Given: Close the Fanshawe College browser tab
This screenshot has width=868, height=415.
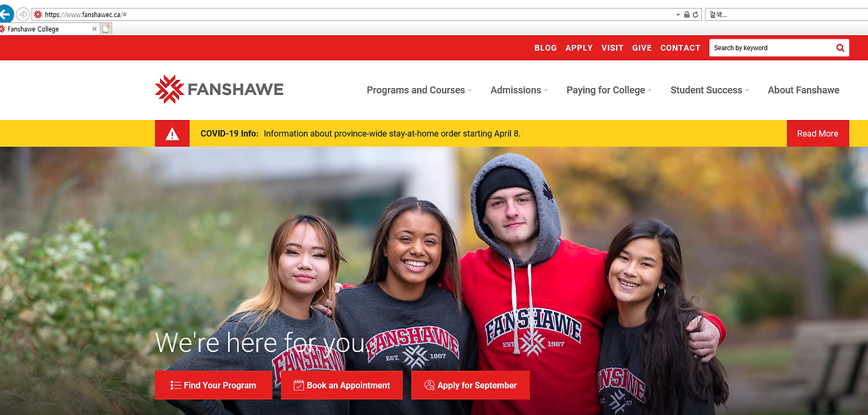Looking at the screenshot, I should click(x=94, y=29).
